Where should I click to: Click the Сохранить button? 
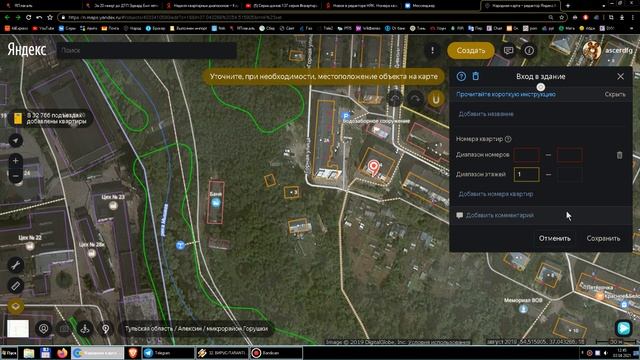coord(603,238)
